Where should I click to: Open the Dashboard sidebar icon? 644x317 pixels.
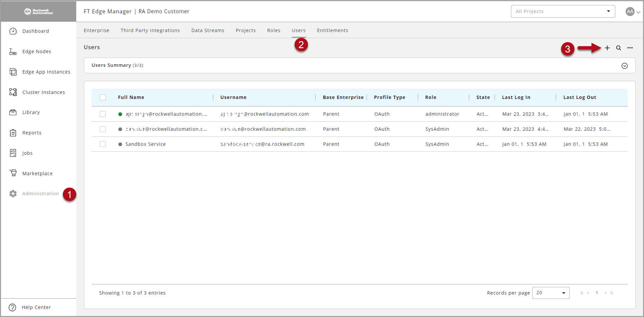click(13, 31)
